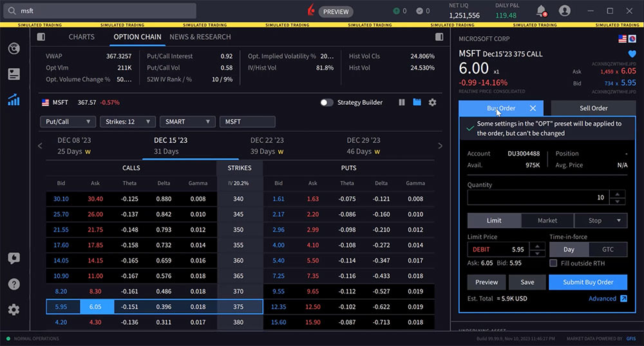Toggle left panel layout icon
The image size is (644, 346).
point(41,37)
